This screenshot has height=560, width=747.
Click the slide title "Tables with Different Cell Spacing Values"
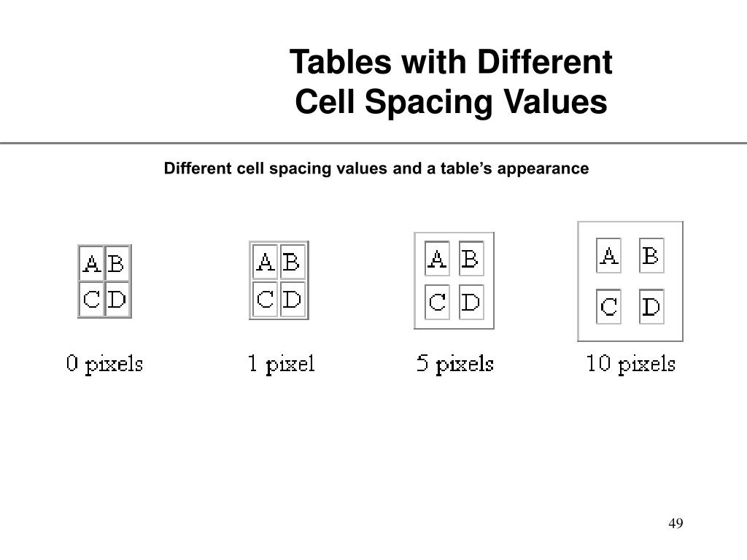pyautogui.click(x=451, y=82)
